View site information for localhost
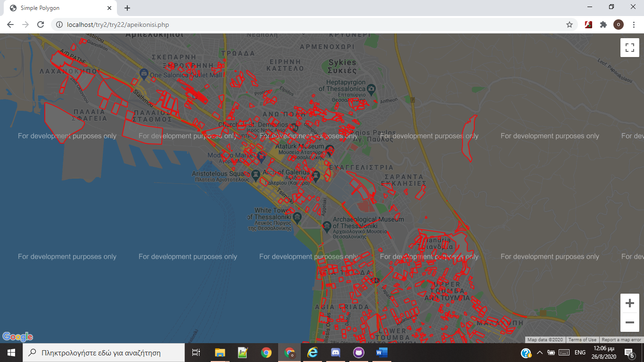This screenshot has height=362, width=644. (59, 25)
